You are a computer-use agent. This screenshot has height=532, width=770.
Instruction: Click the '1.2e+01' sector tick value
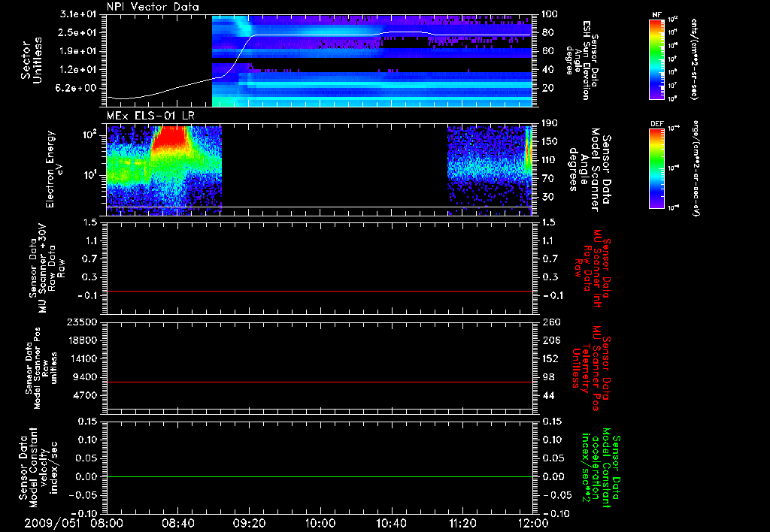tap(78, 70)
